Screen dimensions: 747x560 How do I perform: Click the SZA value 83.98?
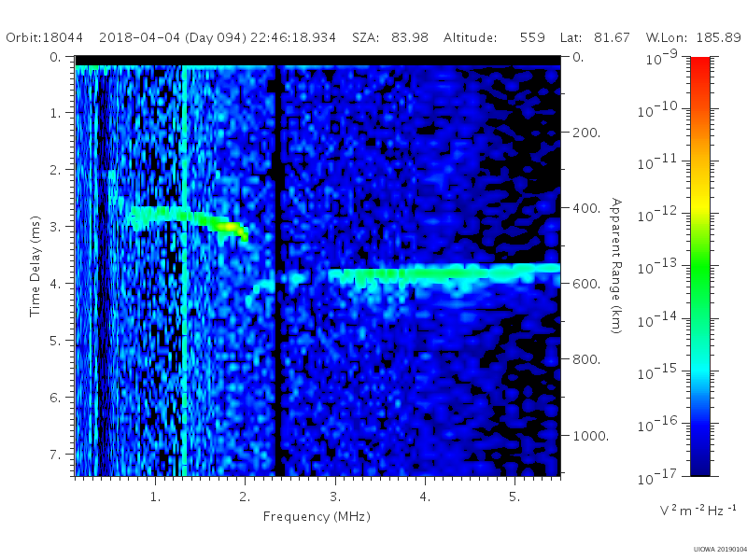click(410, 37)
